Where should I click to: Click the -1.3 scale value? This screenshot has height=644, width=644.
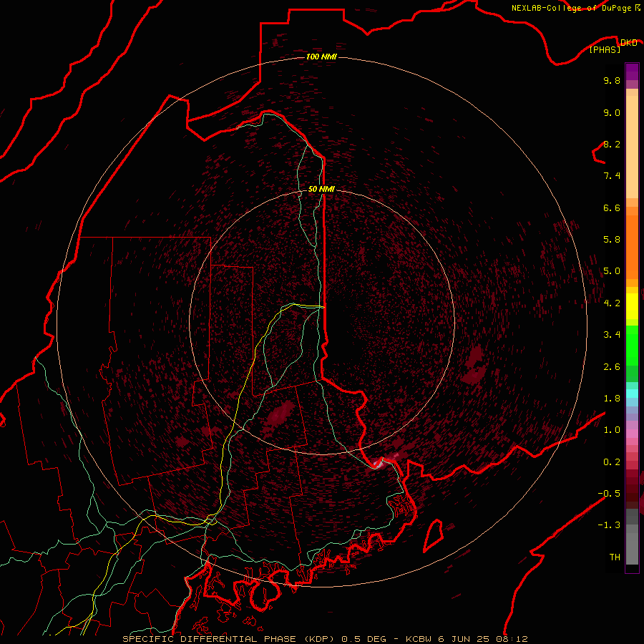(609, 525)
